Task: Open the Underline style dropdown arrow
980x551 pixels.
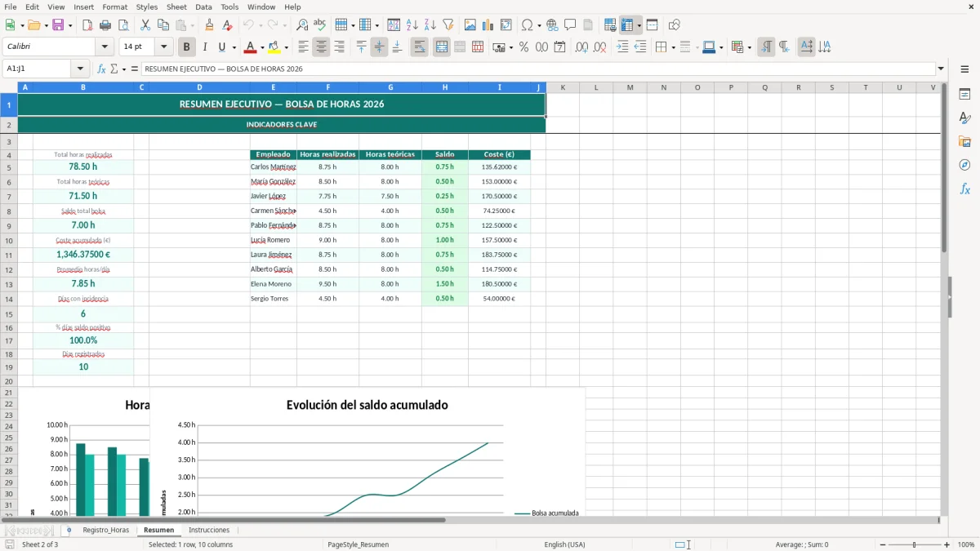Action: [234, 47]
